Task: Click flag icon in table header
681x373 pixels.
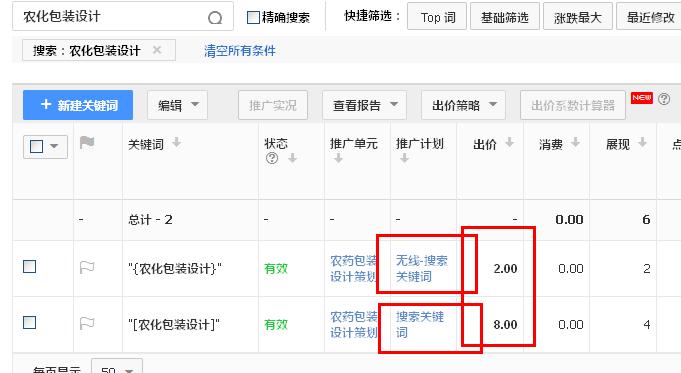Action: [x=87, y=142]
